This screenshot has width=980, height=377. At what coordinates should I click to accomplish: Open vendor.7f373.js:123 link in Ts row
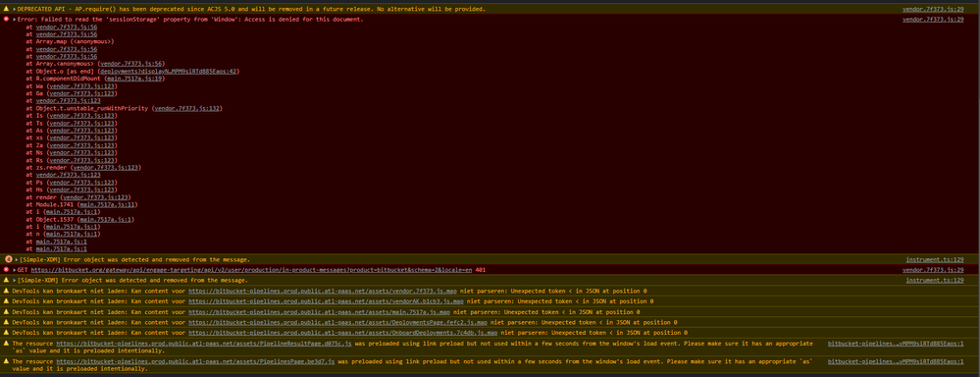[x=81, y=123]
